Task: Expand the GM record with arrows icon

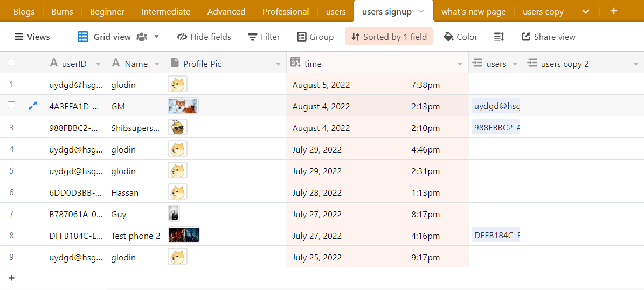Action: 33,106
